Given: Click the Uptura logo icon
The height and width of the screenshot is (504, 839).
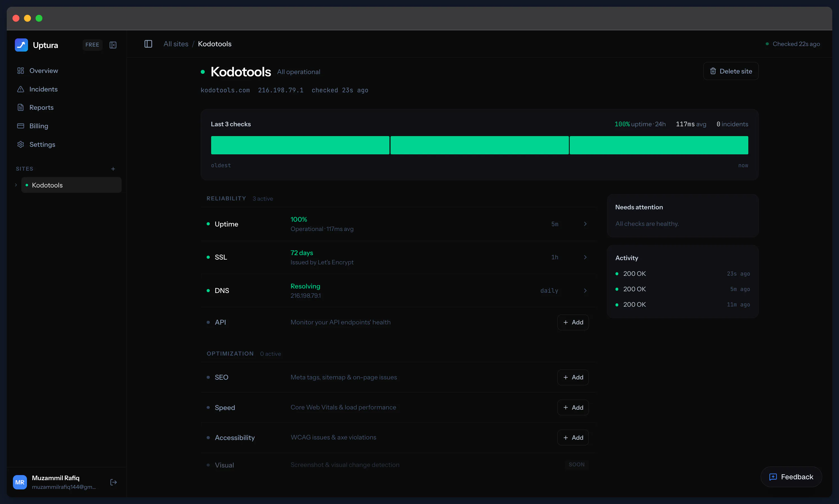Looking at the screenshot, I should [x=21, y=45].
